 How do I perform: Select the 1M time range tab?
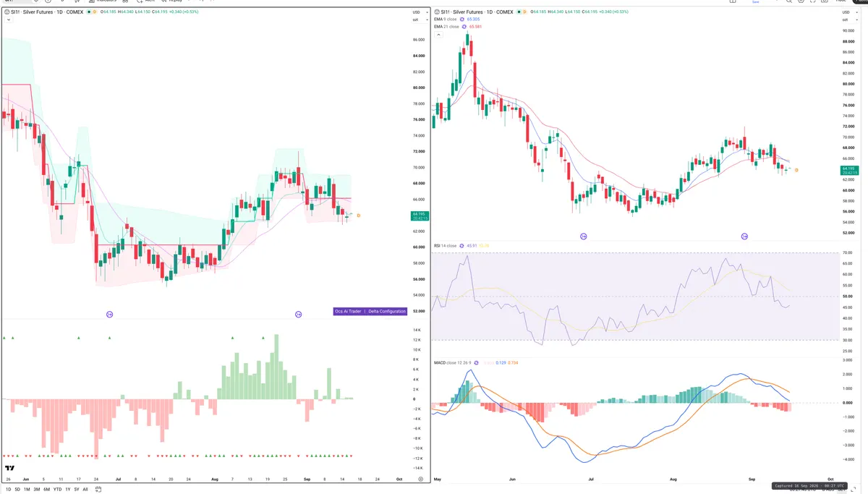[27, 490]
